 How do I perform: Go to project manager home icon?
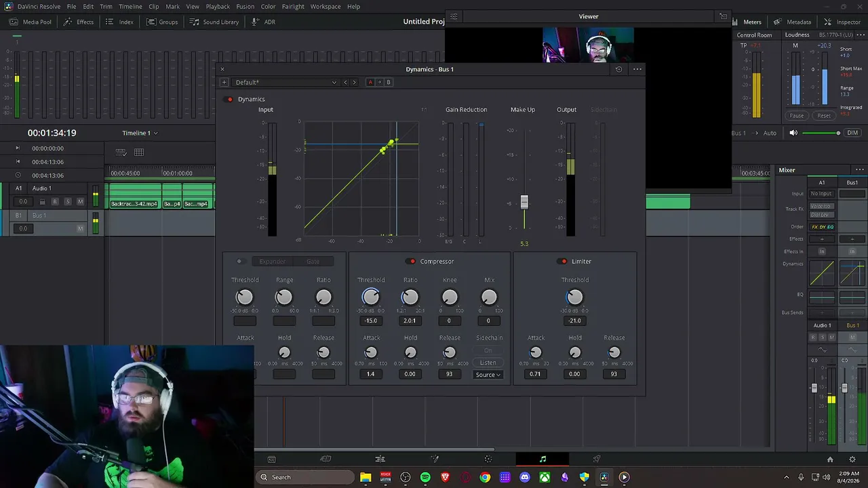[x=830, y=459]
